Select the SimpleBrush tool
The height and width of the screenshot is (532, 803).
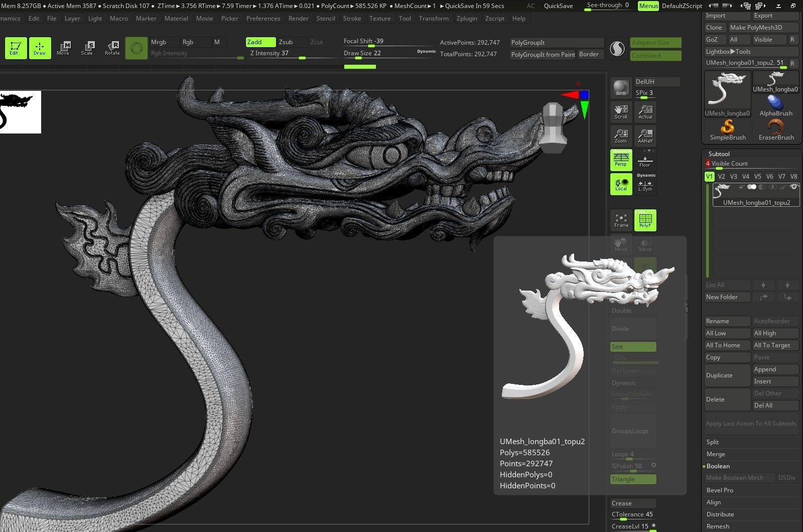tap(728, 129)
